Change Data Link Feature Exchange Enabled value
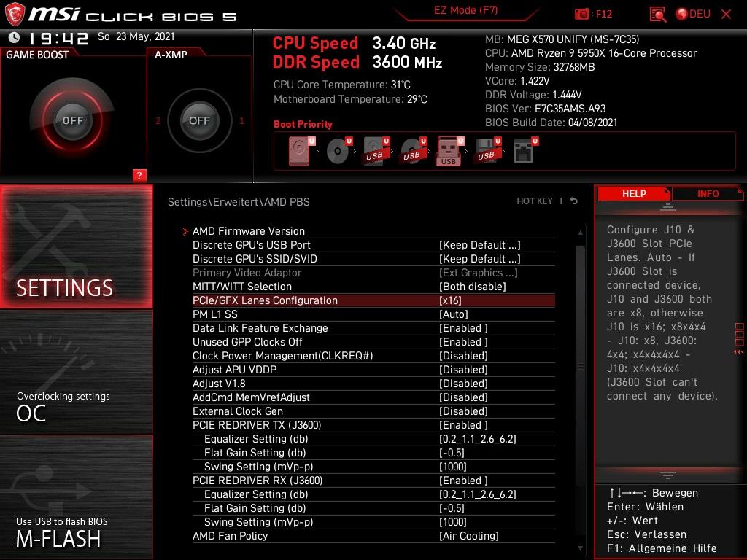Screen dimensions: 747x560 463,328
